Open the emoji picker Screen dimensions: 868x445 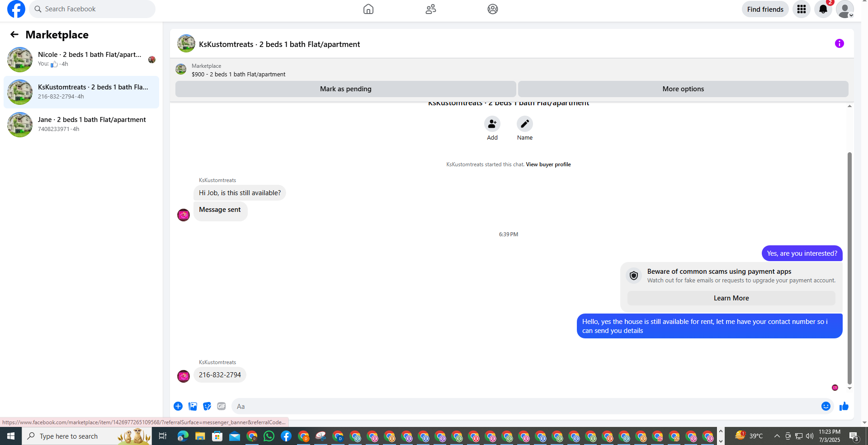[826, 406]
